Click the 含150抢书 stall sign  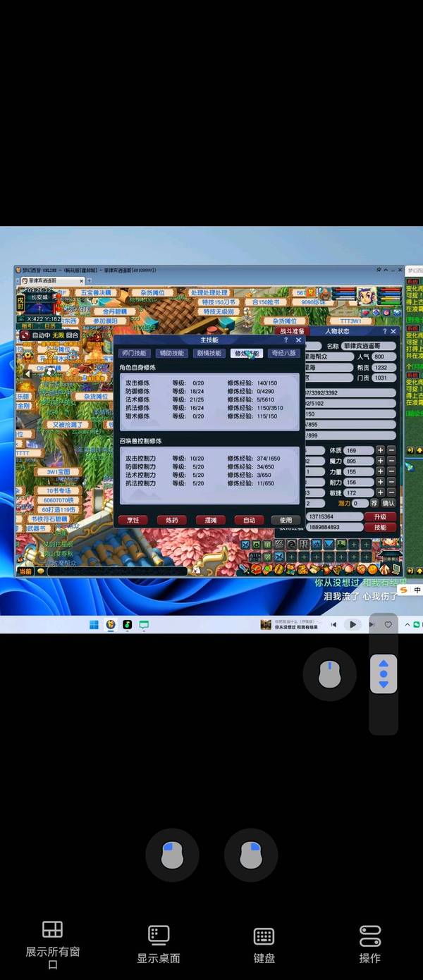(266, 302)
